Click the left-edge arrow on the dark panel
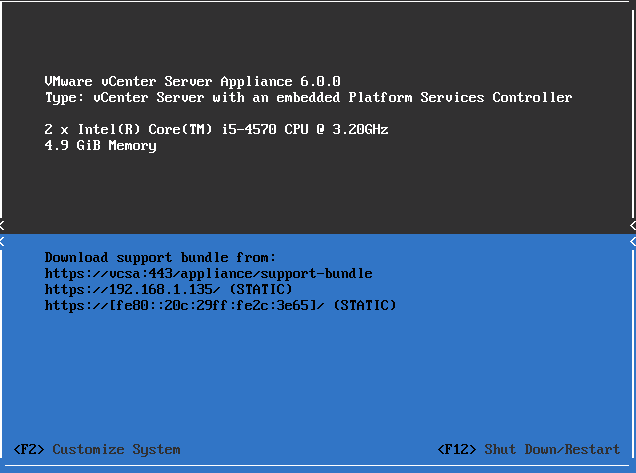Screen dimensions: 636x473 point(3,225)
